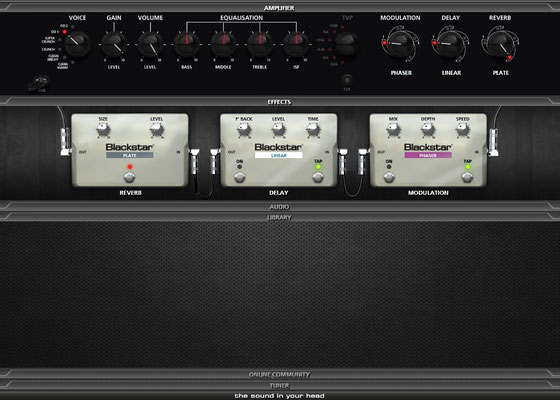
Task: Expand the Library panel header
Action: click(280, 217)
